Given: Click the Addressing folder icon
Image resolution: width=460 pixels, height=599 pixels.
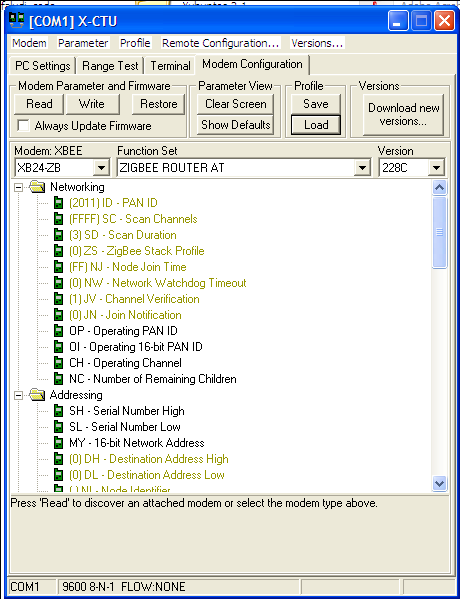Looking at the screenshot, I should tap(37, 395).
